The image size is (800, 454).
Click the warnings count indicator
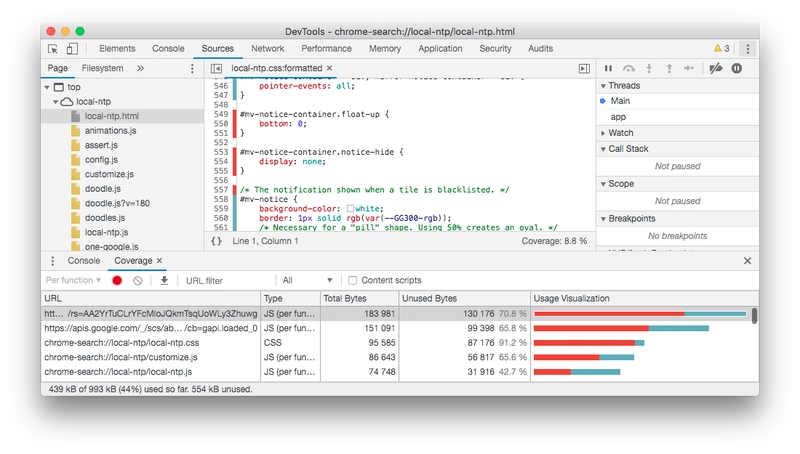(x=721, y=48)
